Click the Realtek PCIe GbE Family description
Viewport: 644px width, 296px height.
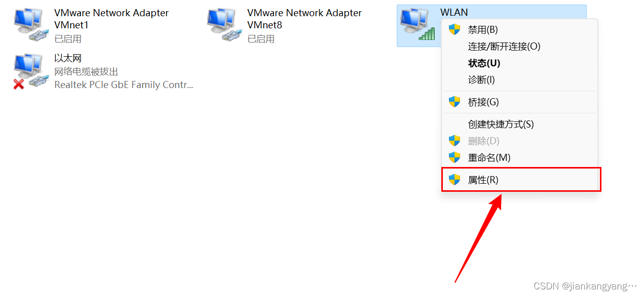(124, 85)
